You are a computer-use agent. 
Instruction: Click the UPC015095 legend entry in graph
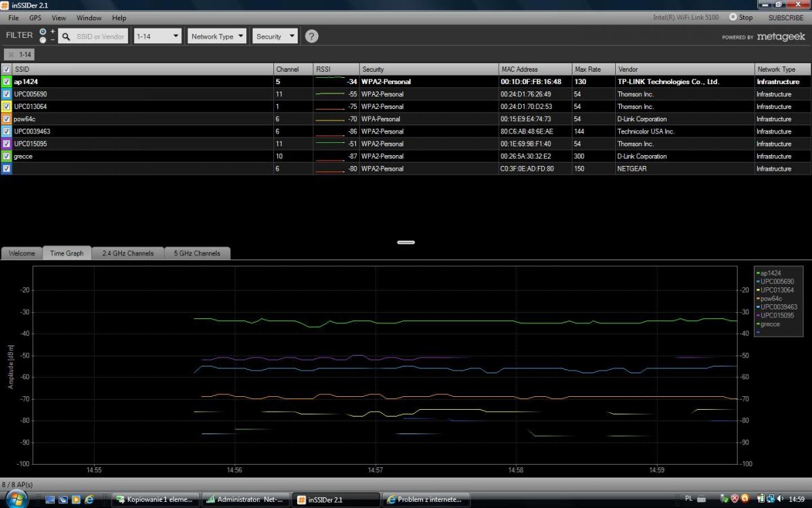[777, 316]
